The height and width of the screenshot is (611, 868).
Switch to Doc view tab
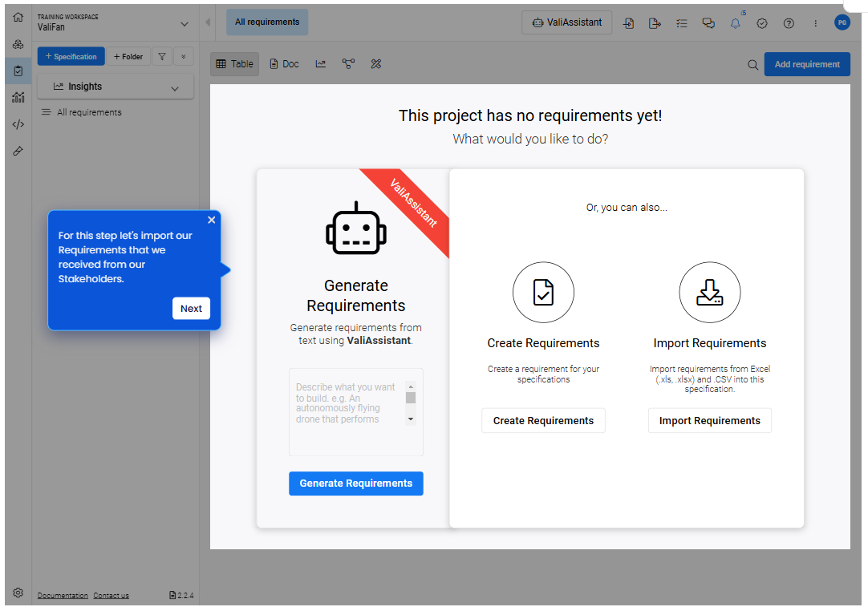click(285, 64)
